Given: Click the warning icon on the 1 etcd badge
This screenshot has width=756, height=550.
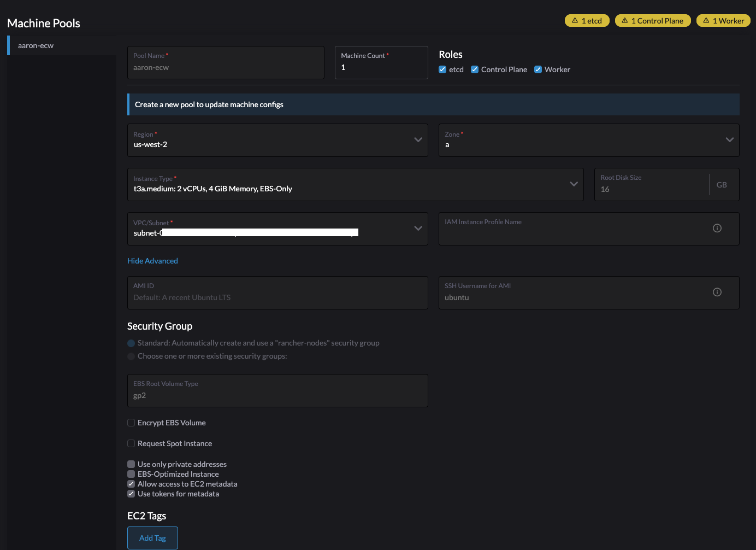Looking at the screenshot, I should click(575, 20).
